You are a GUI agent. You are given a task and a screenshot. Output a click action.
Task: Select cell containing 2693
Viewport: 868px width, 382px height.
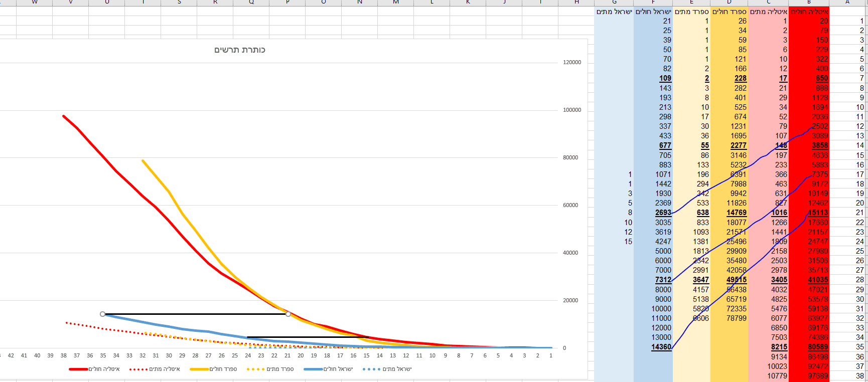[x=653, y=213]
